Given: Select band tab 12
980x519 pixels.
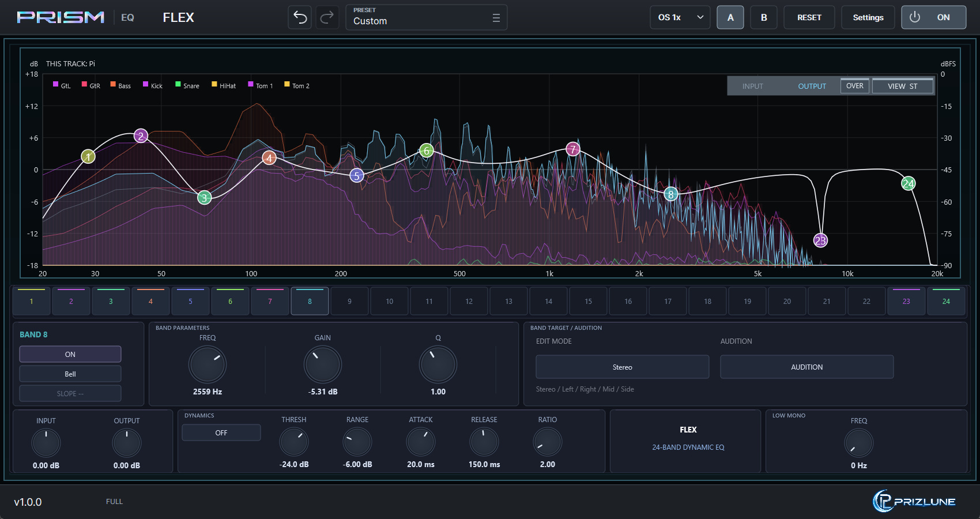Looking at the screenshot, I should coord(469,301).
